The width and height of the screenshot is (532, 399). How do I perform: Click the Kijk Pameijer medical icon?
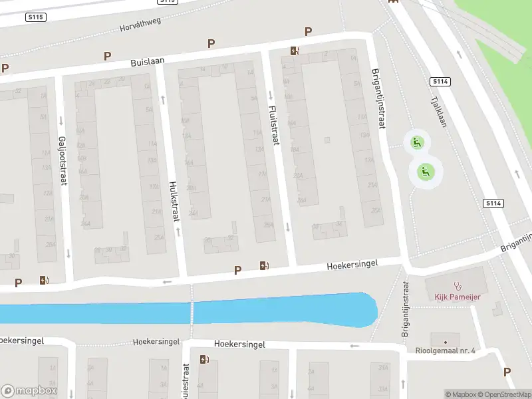pyautogui.click(x=458, y=287)
